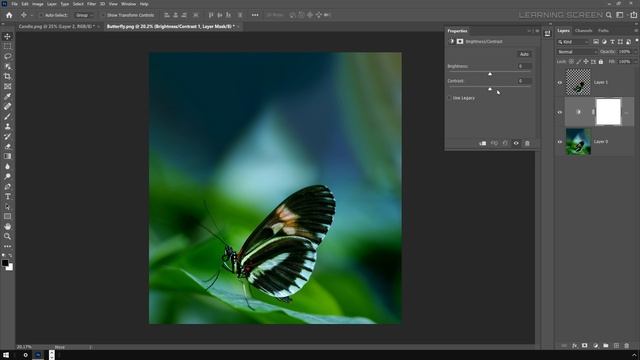Open the Windows Start button

click(6, 355)
